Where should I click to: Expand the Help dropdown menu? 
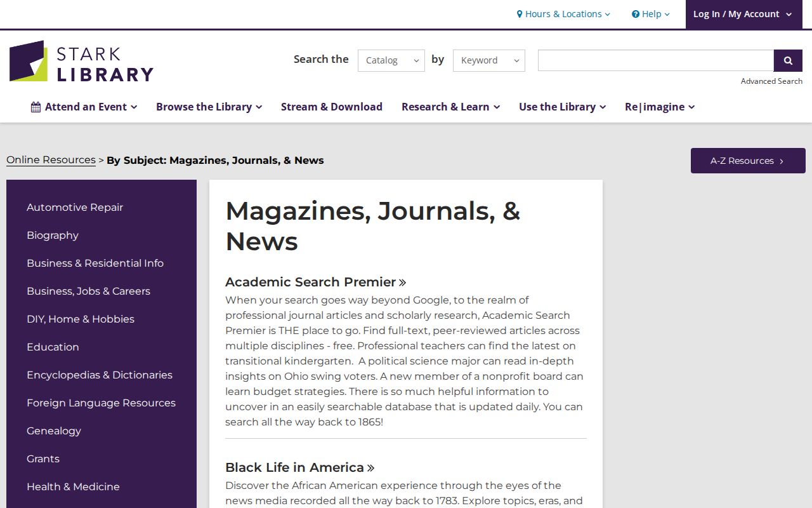click(x=651, y=14)
